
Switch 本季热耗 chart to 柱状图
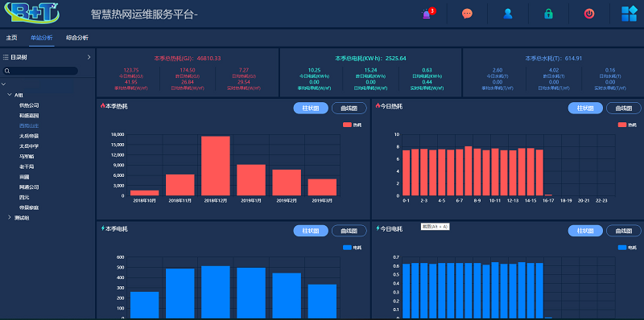coord(311,108)
